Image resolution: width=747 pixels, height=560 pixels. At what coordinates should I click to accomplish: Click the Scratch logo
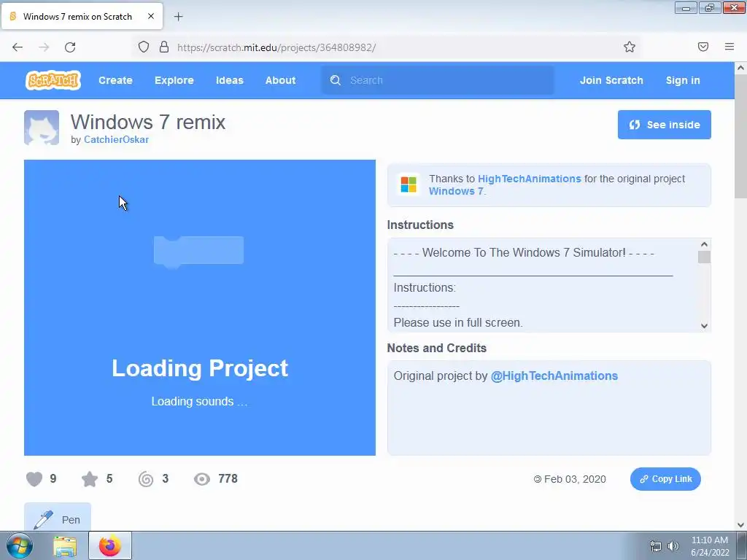tap(53, 80)
